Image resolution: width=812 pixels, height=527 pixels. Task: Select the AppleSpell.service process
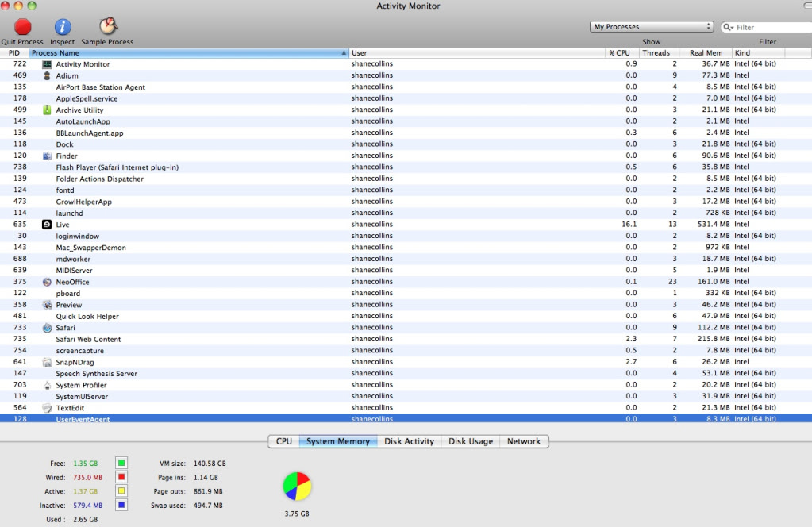coord(406,98)
